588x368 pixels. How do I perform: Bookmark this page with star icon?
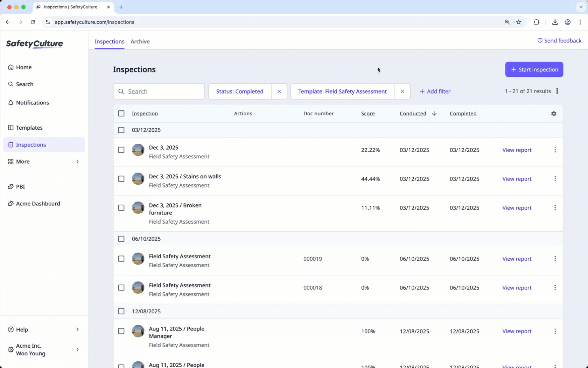coord(519,22)
